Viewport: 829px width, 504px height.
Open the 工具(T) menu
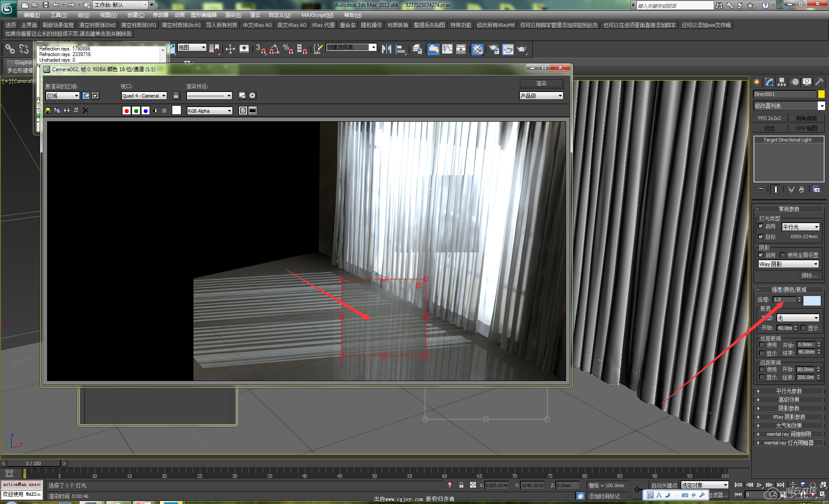click(x=59, y=15)
